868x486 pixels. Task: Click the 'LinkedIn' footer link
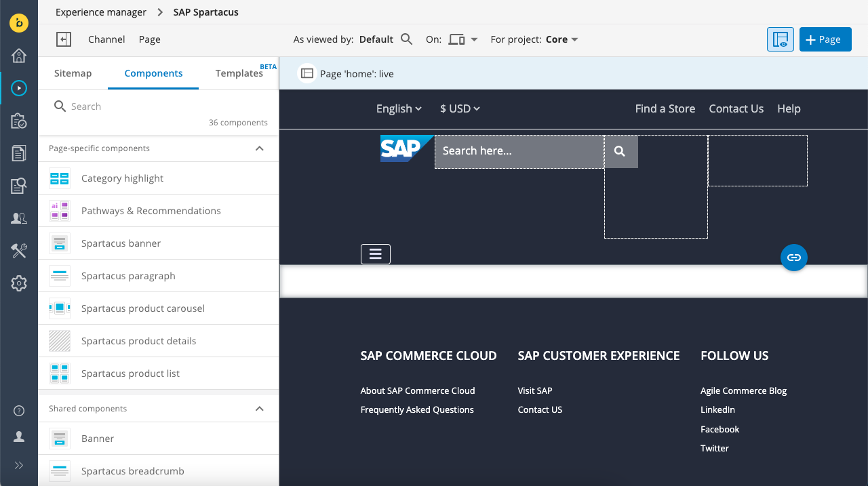pyautogui.click(x=717, y=409)
